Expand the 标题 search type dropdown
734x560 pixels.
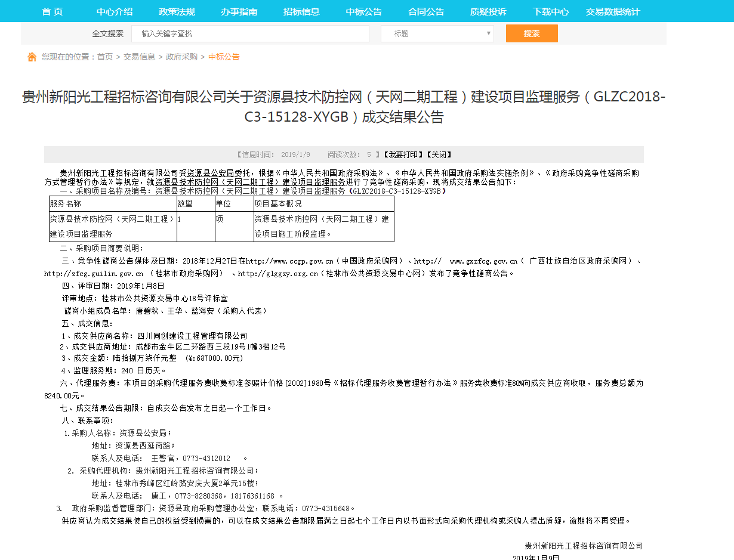tap(437, 34)
